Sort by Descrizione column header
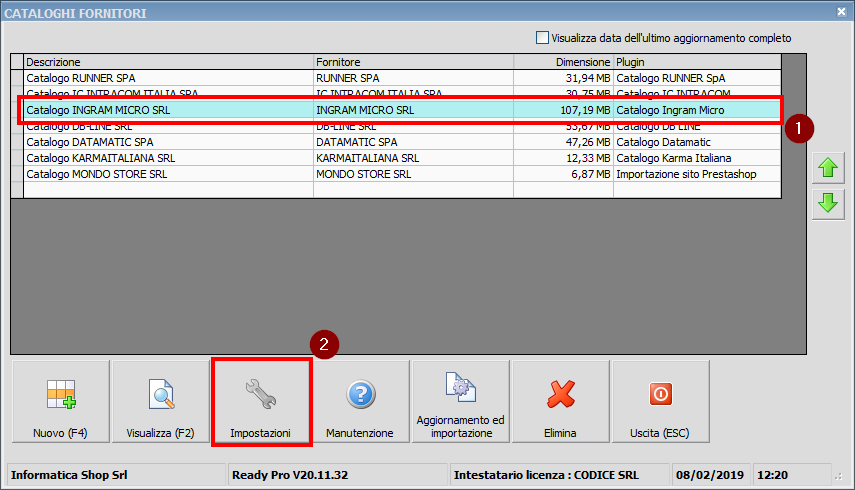This screenshot has width=855, height=490. (x=168, y=62)
